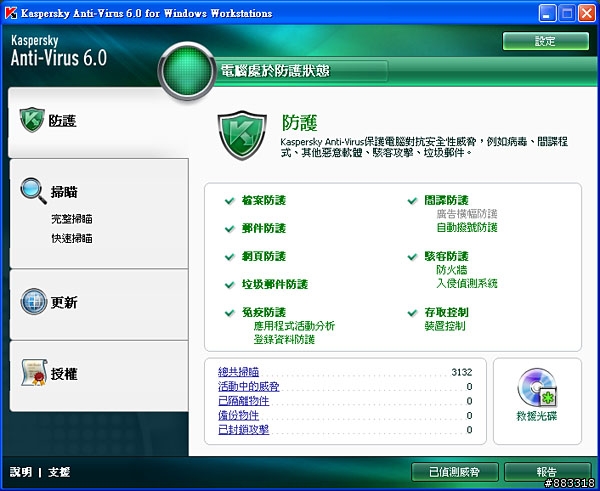Click the magnifying glass 掃瞄 icon
The height and width of the screenshot is (491, 600).
33,191
